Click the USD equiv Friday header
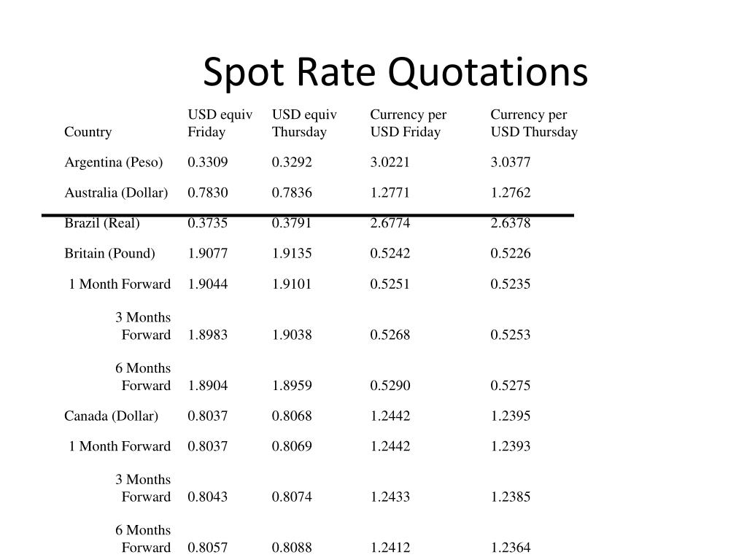 [220, 122]
